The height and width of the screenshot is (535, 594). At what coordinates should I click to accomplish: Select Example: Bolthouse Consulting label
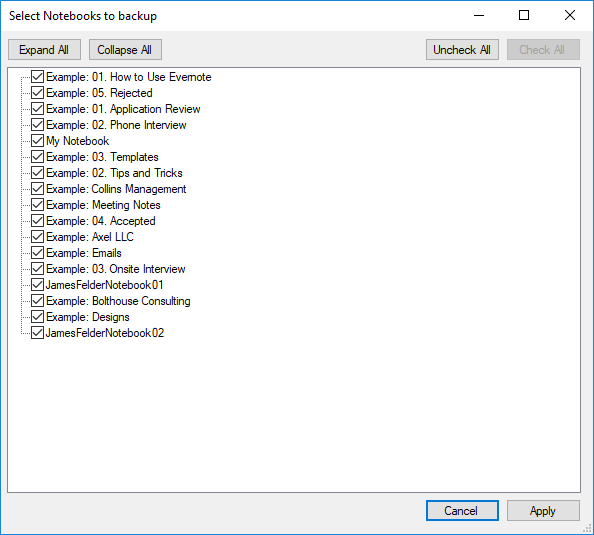tap(118, 301)
